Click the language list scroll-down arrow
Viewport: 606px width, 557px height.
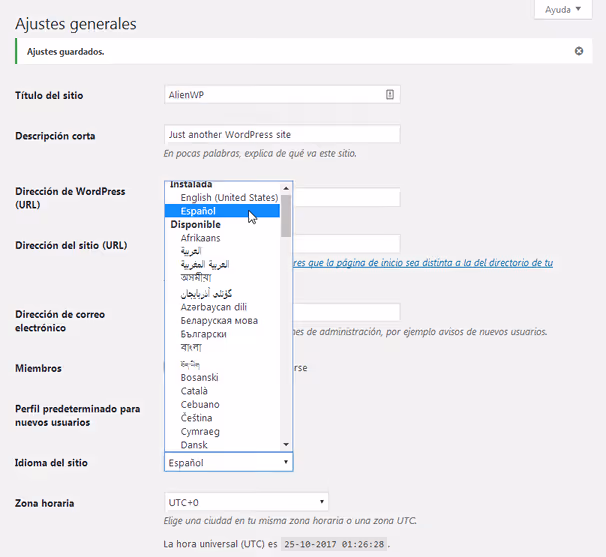point(286,445)
